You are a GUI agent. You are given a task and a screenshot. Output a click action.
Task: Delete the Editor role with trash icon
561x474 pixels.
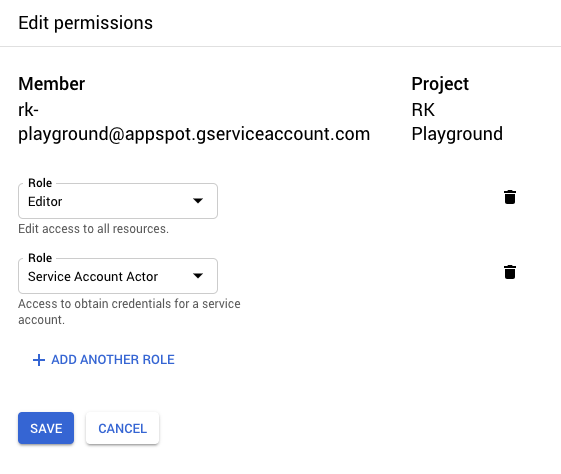(509, 197)
